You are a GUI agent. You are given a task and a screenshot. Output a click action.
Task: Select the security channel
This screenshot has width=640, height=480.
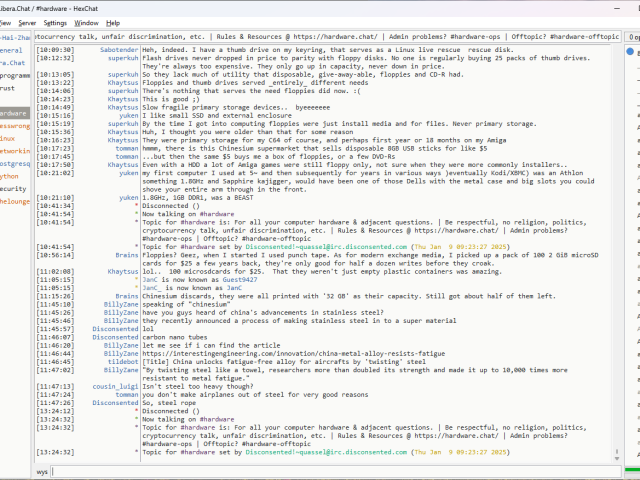[x=13, y=188]
